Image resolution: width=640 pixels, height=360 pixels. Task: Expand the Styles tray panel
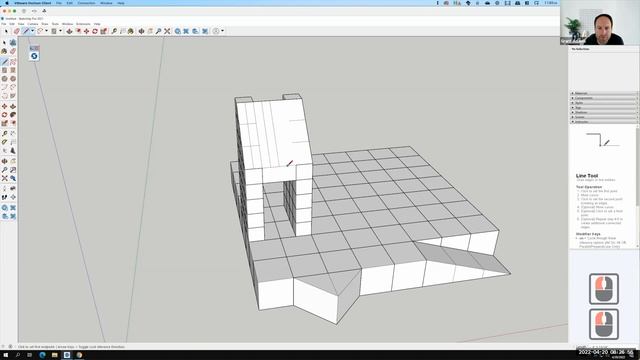pyautogui.click(x=603, y=103)
